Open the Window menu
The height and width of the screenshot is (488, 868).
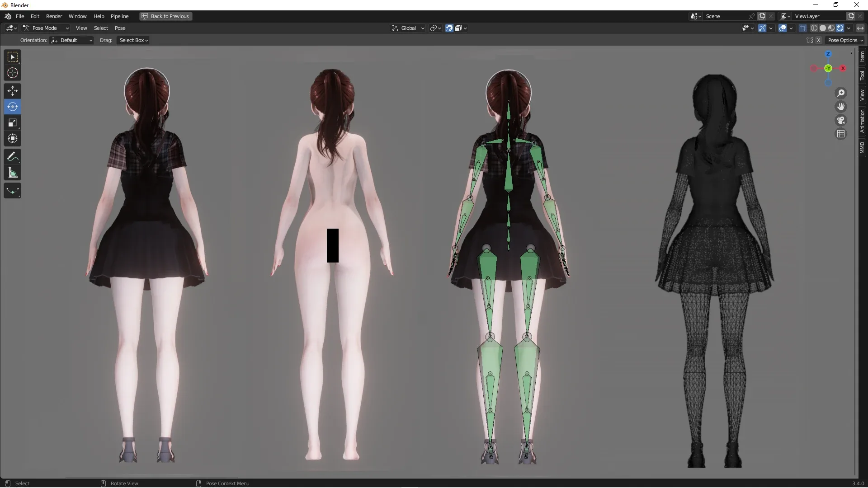(77, 16)
